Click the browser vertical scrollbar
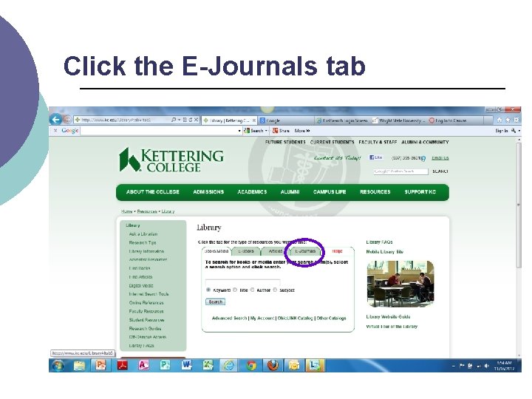The image size is (532, 399). pos(519,205)
